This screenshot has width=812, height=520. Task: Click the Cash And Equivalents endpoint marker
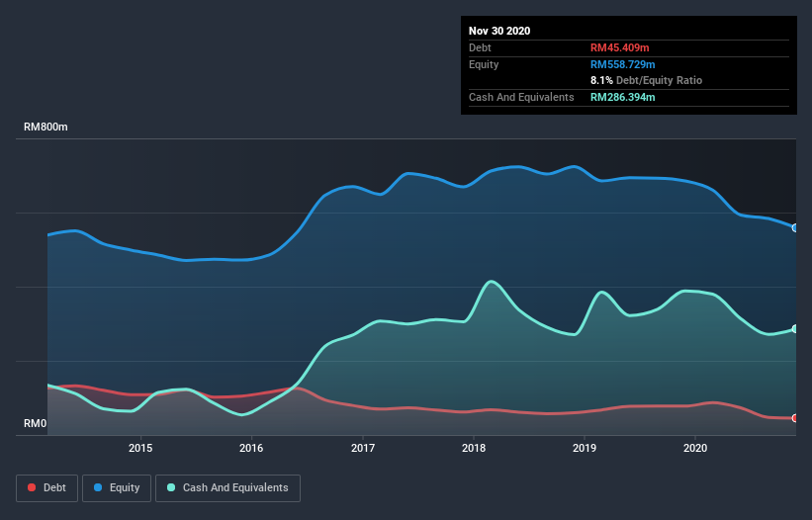coord(795,328)
